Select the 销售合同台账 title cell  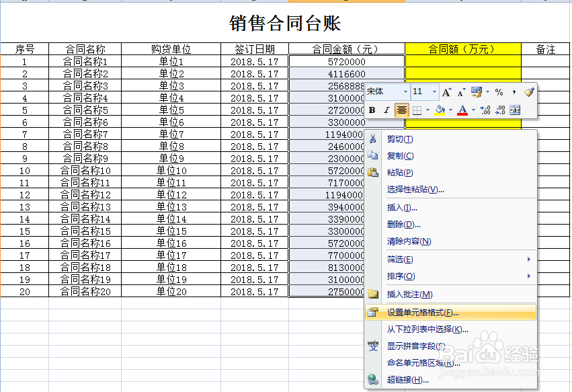(x=285, y=23)
